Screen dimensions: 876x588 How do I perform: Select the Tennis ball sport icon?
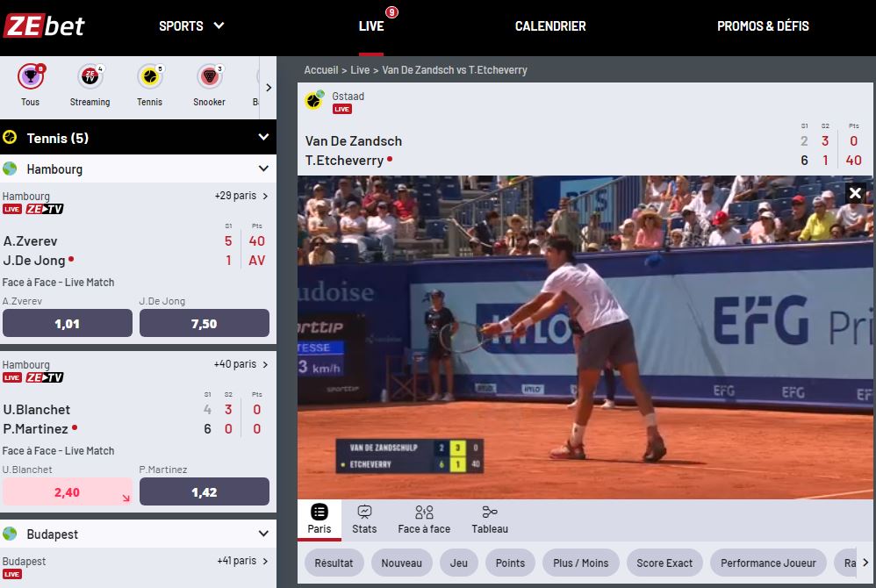coord(150,77)
